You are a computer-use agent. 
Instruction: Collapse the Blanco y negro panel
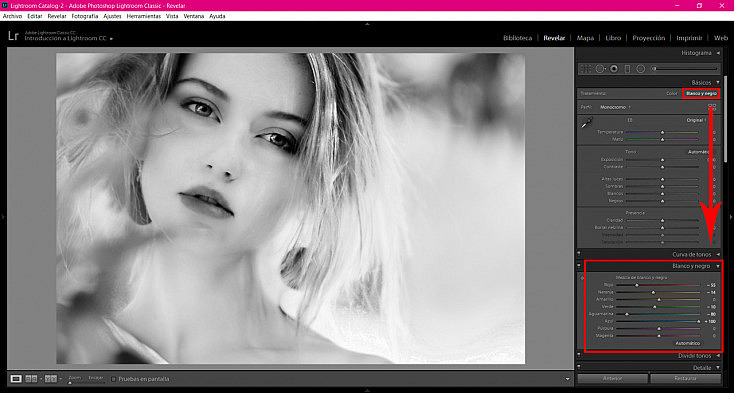point(718,266)
